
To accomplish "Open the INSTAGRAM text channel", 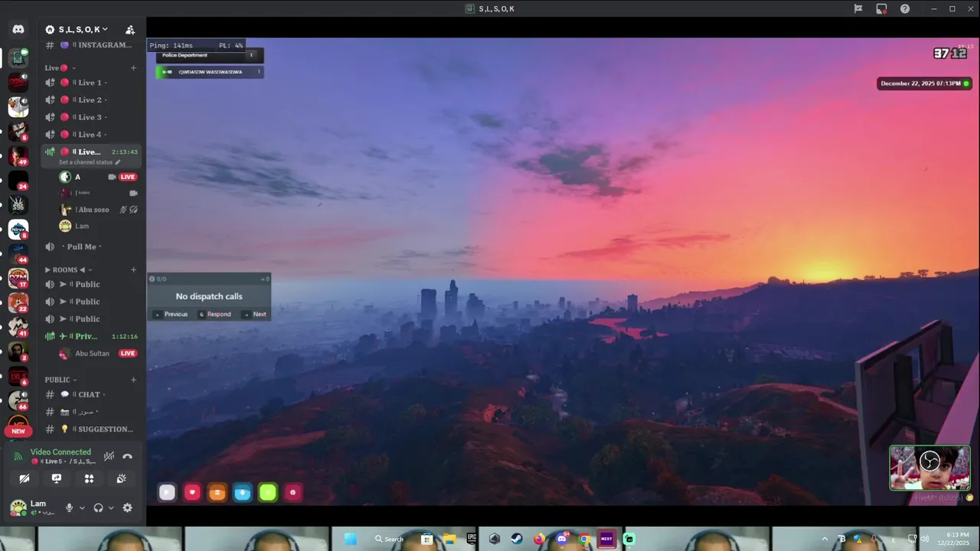I will pos(92,45).
